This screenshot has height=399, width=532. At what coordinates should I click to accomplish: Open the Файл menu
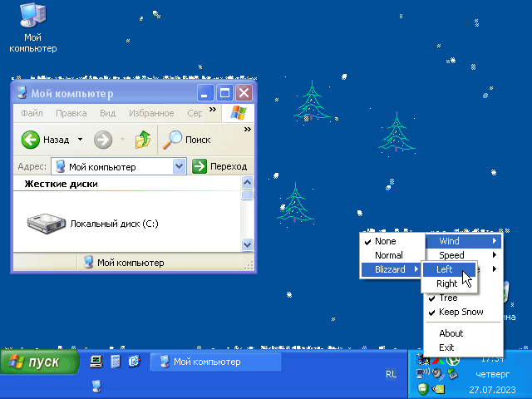(32, 113)
